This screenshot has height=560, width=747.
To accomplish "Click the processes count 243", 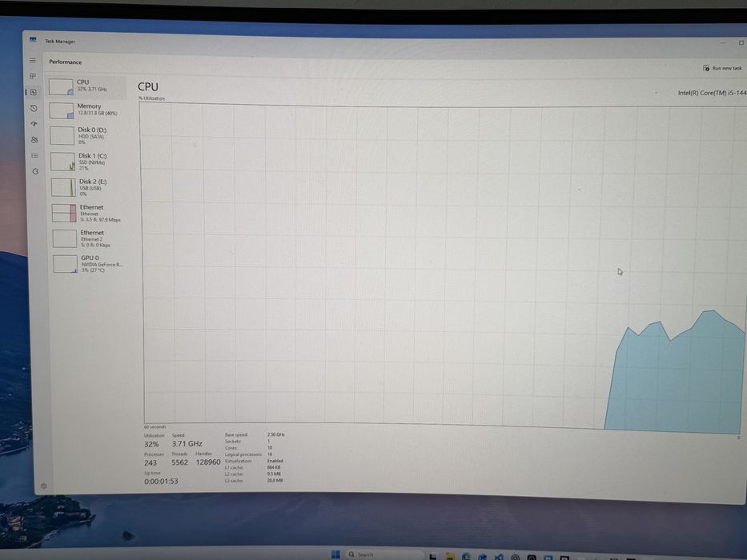I will pyautogui.click(x=151, y=463).
